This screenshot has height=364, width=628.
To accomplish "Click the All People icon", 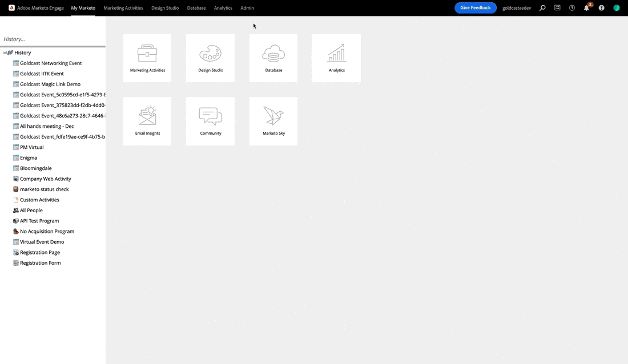I will point(16,210).
